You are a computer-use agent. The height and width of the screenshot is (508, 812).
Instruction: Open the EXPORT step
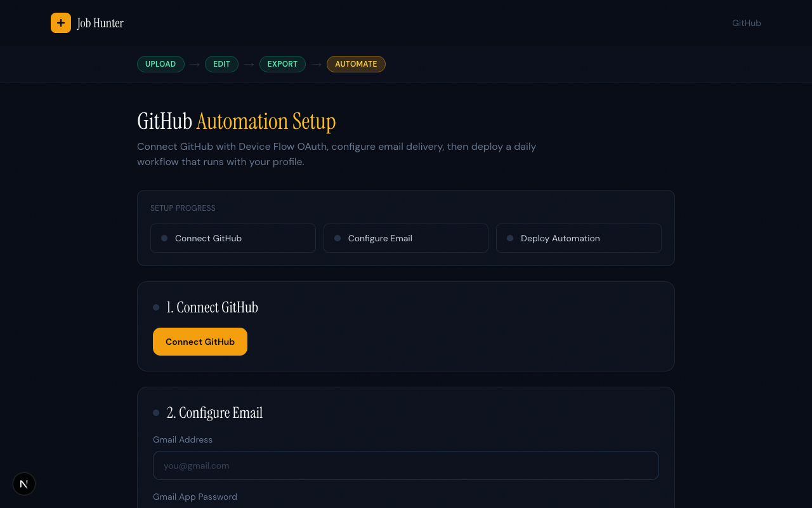click(282, 63)
